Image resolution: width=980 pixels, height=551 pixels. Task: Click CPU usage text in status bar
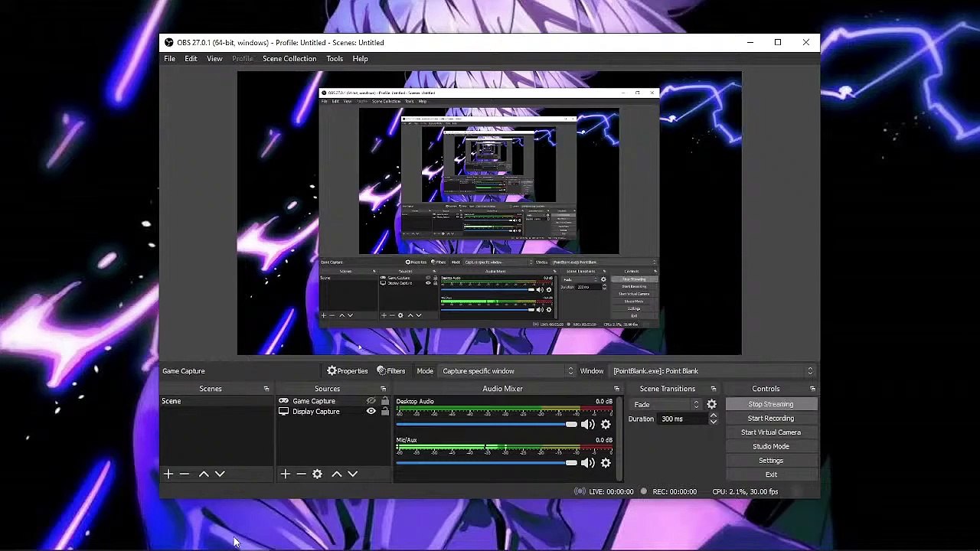coord(745,492)
